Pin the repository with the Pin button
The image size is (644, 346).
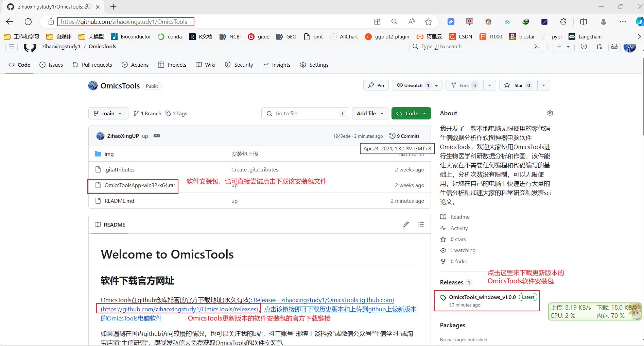click(376, 85)
